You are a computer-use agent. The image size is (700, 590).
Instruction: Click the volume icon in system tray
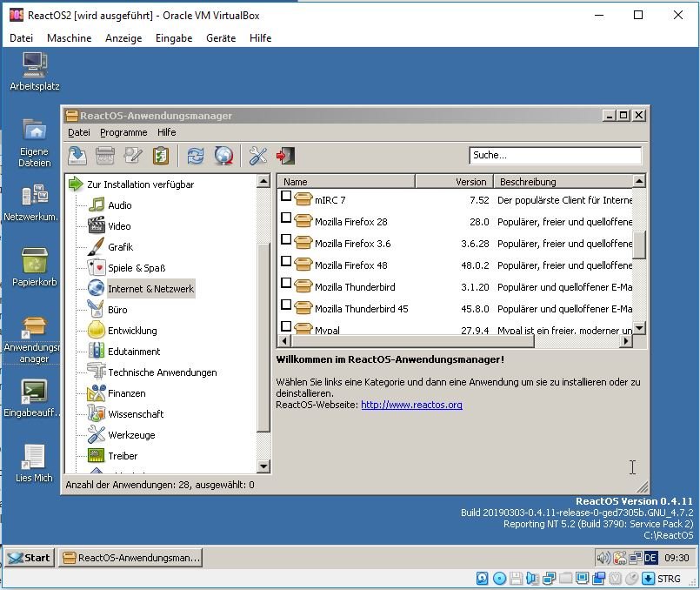603,558
